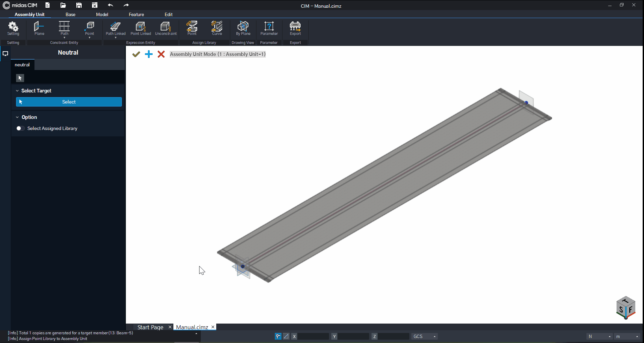Click the Path Linked expression tool
The image size is (644, 343).
(115, 28)
